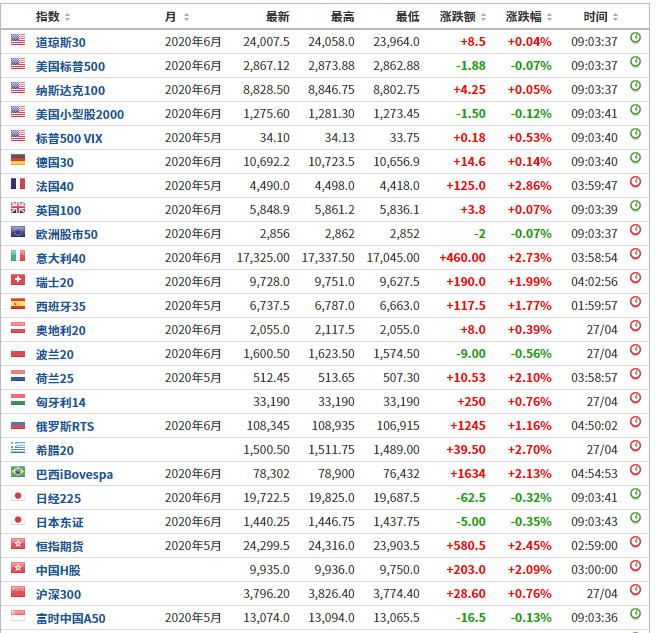Screen dimensions: 656x633
Task: Click the red clock icon in the 意大利40 row
Action: 635,254
